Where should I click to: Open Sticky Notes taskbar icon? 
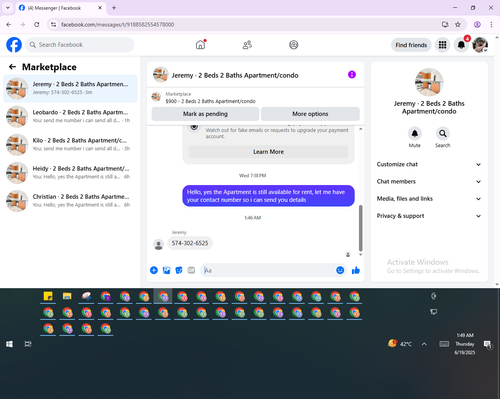click(48, 296)
